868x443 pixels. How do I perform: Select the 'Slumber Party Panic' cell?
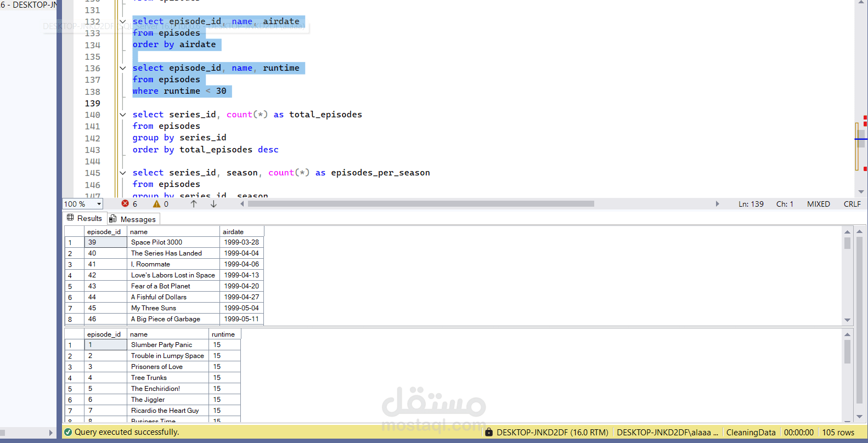[x=168, y=345]
